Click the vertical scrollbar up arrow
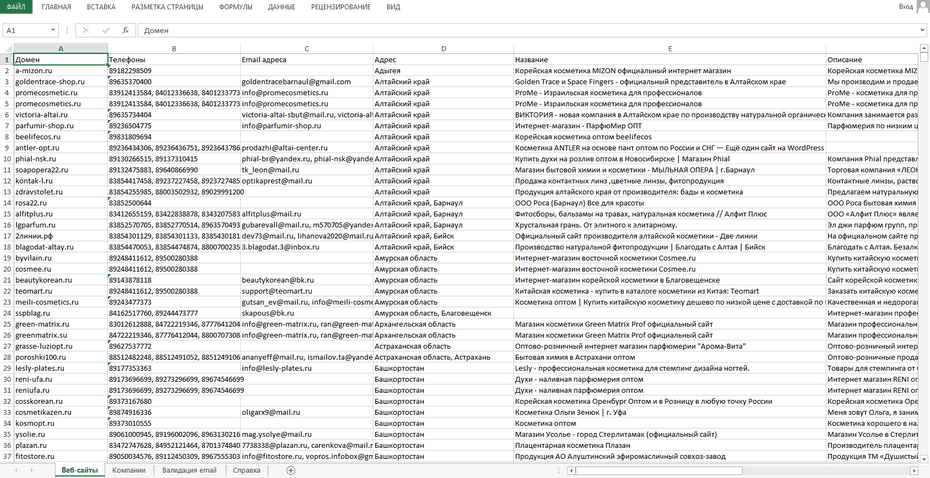Viewport: 930px width, 478px height. (924, 48)
